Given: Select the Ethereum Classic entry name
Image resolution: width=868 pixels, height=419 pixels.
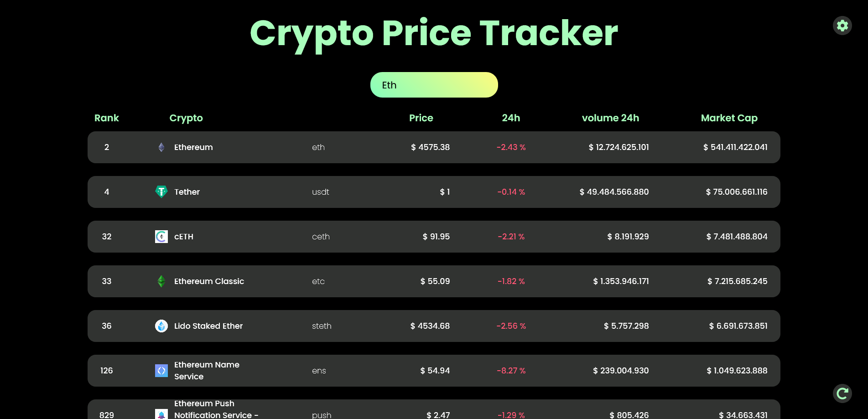Looking at the screenshot, I should pos(209,281).
